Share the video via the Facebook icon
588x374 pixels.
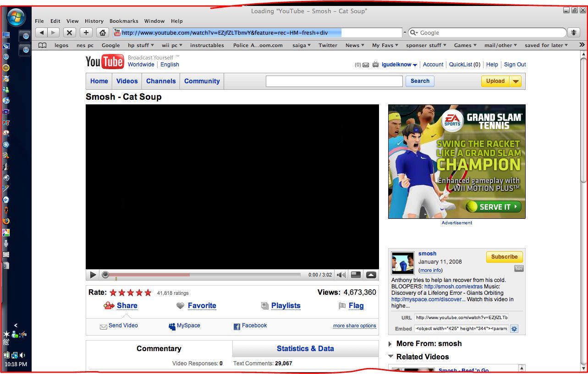[237, 326]
